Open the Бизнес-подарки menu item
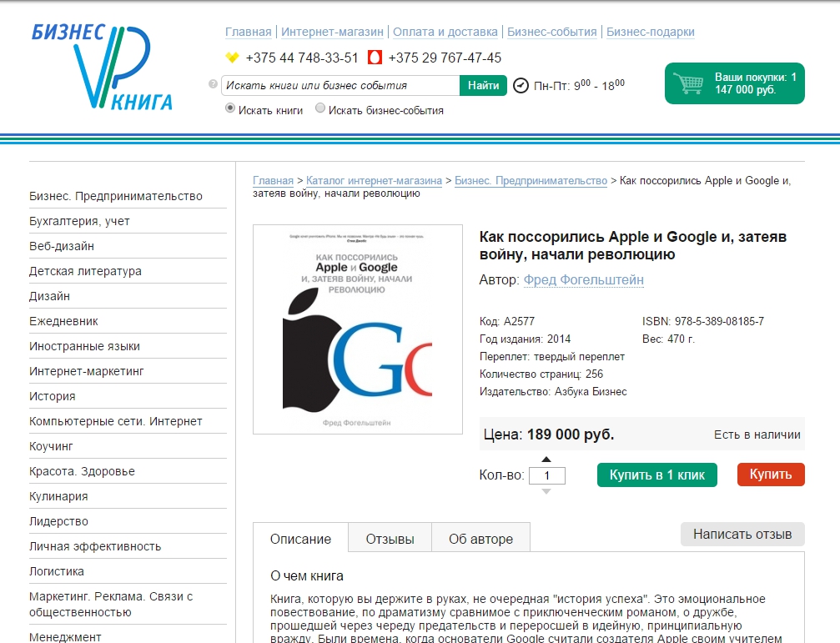This screenshot has height=643, width=840. pyautogui.click(x=651, y=32)
